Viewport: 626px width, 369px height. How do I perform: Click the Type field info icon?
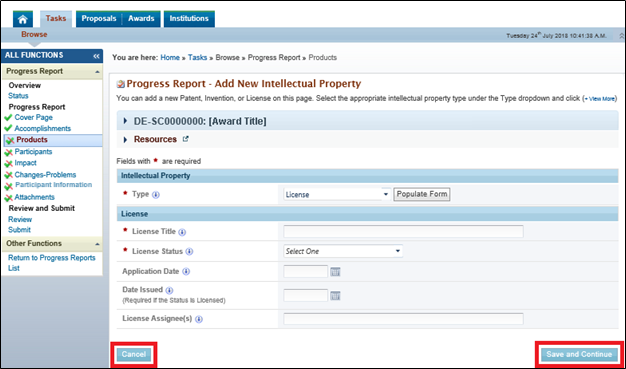(156, 195)
